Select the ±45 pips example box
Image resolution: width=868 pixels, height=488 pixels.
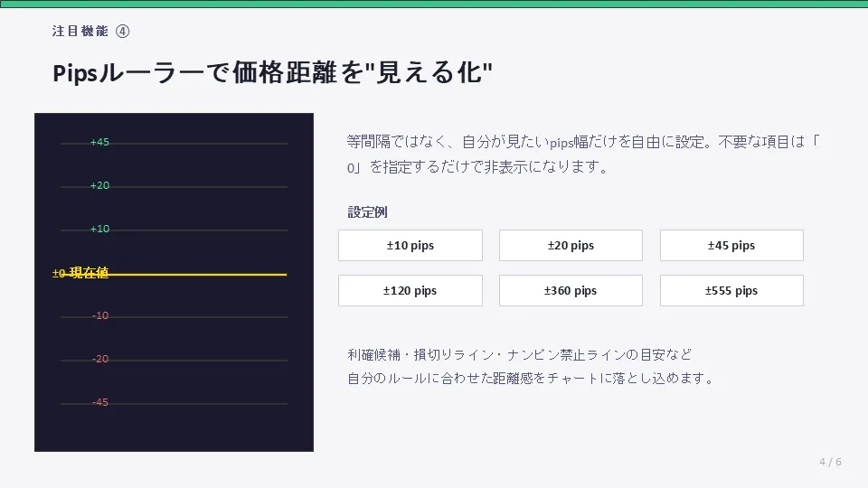tap(731, 246)
